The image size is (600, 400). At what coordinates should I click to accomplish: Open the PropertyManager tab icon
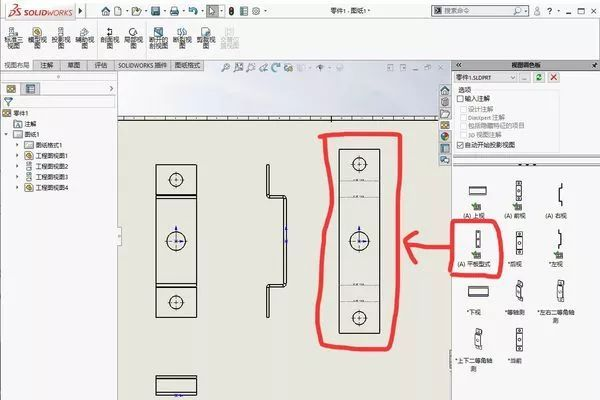pyautogui.click(x=30, y=89)
